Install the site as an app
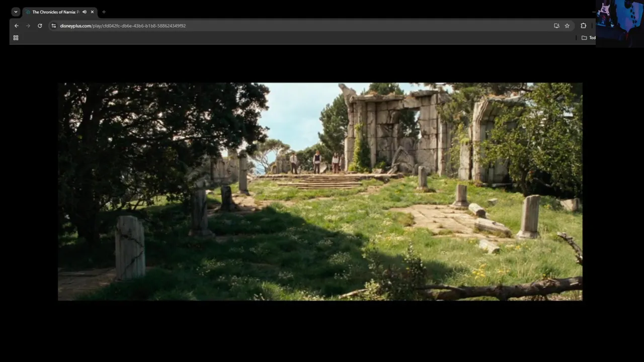This screenshot has height=362, width=644. tap(556, 26)
